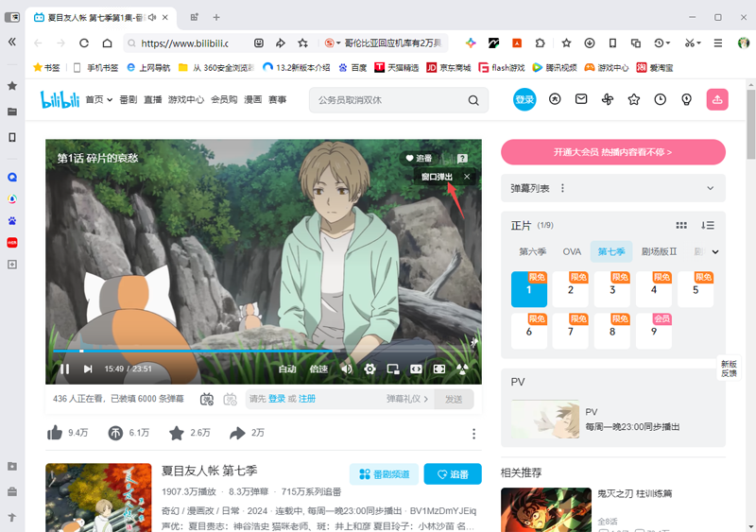Refresh the browser page

tap(84, 43)
